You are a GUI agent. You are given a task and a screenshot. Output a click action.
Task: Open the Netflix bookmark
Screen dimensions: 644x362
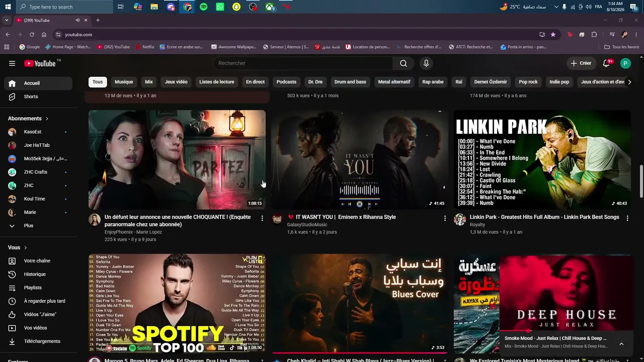click(145, 47)
